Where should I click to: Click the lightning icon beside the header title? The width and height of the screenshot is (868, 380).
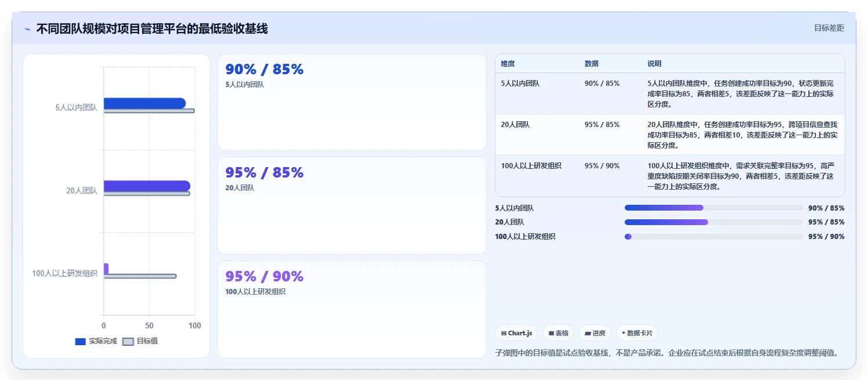point(27,29)
